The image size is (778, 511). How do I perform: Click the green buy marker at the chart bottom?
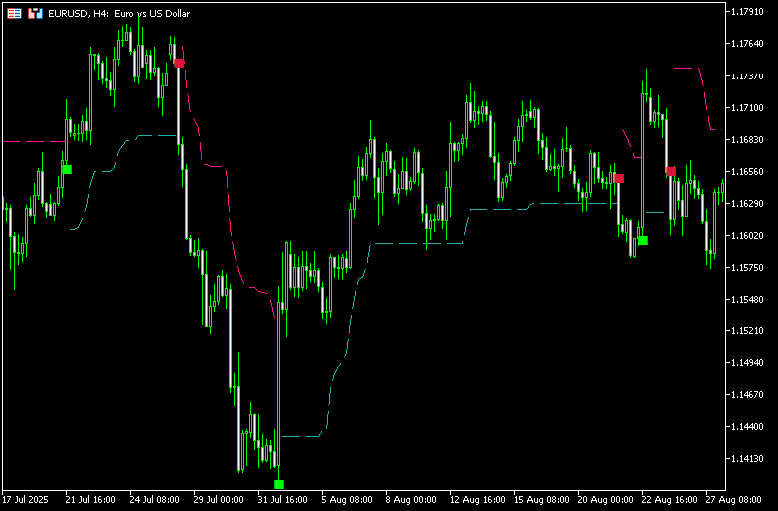279,484
